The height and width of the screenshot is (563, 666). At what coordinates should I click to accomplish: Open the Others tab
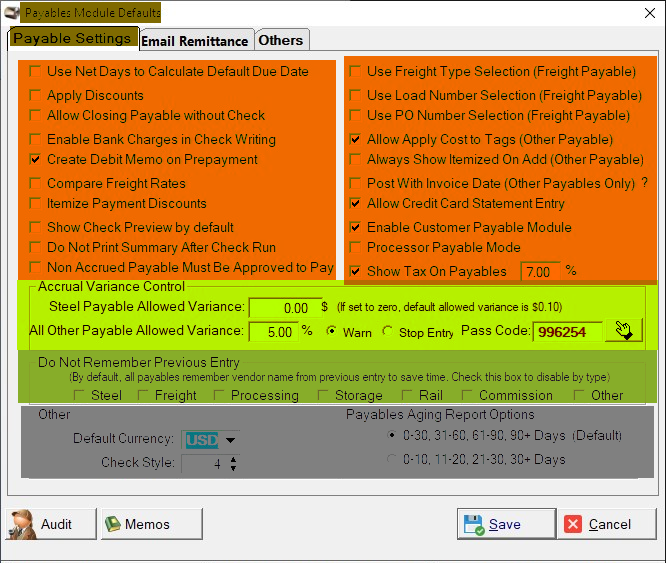coord(281,40)
